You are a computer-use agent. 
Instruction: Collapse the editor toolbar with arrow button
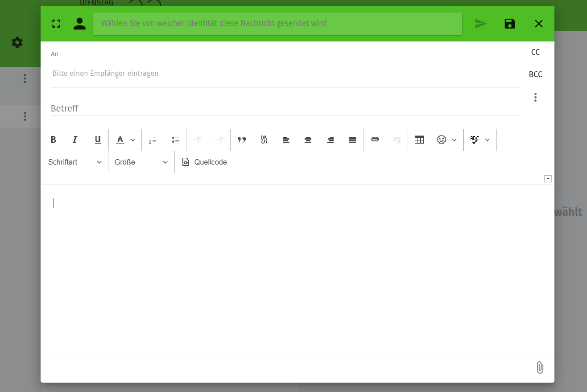(x=548, y=179)
